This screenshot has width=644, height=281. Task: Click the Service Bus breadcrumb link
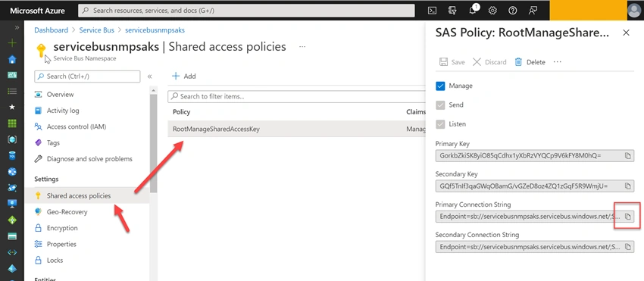[96, 30]
